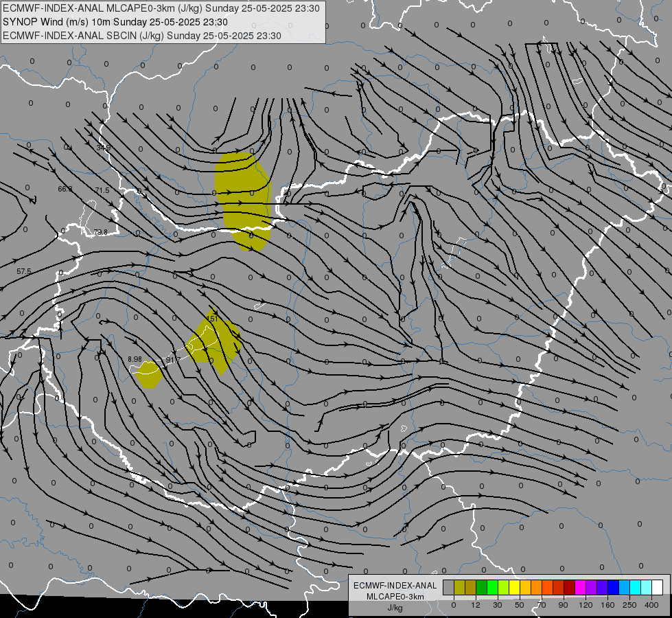Pick the pure yellow legend swatch
Image resolution: width=672 pixels, height=618 pixels.
click(514, 587)
